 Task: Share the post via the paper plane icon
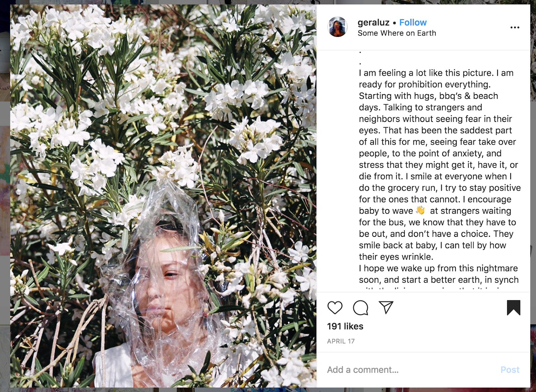click(386, 307)
